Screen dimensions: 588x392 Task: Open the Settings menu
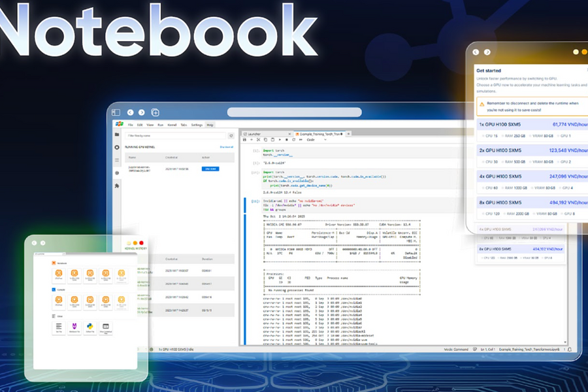[197, 124]
